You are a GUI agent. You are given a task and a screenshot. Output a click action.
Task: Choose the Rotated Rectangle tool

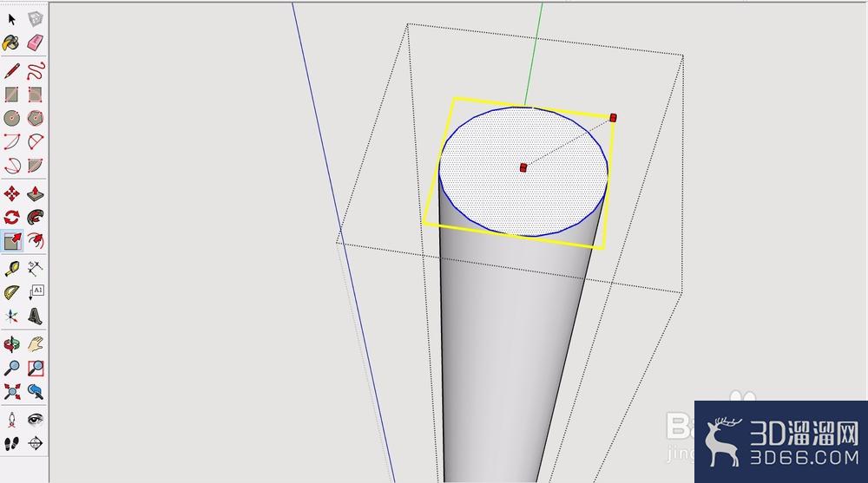pyautogui.click(x=35, y=95)
